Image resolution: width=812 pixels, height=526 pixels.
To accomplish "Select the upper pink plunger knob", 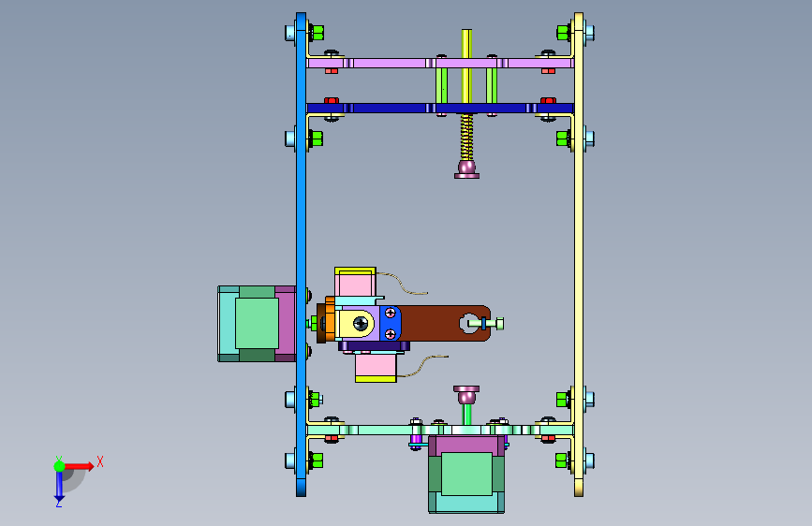I will (x=466, y=169).
